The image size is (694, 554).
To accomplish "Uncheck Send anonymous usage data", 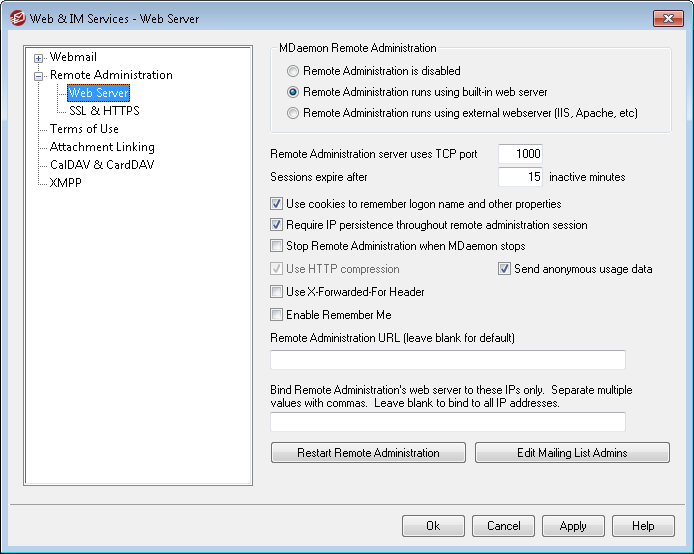I will [x=505, y=269].
